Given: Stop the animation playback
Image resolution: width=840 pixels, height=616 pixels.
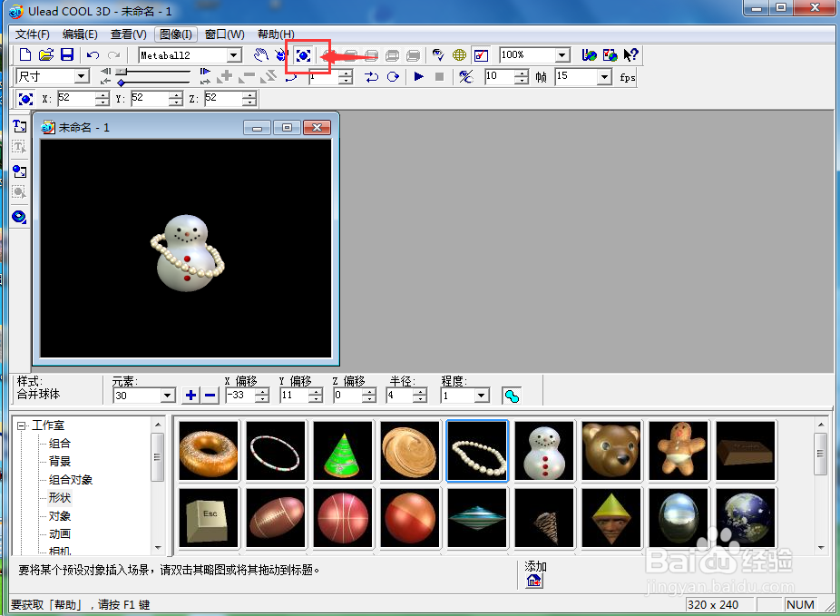Looking at the screenshot, I should [439, 76].
